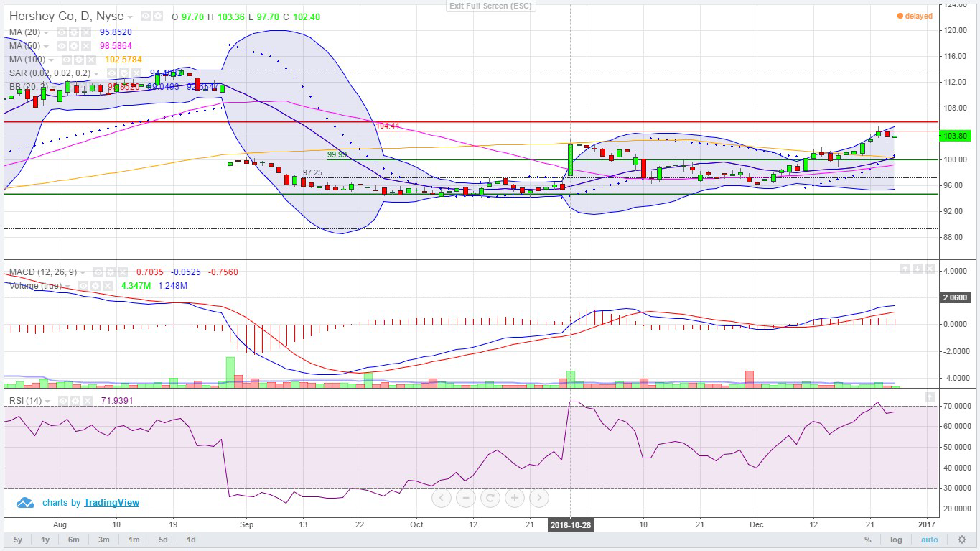Expand Hershey Co title dropdown arrow
The width and height of the screenshot is (980, 551).
click(130, 17)
